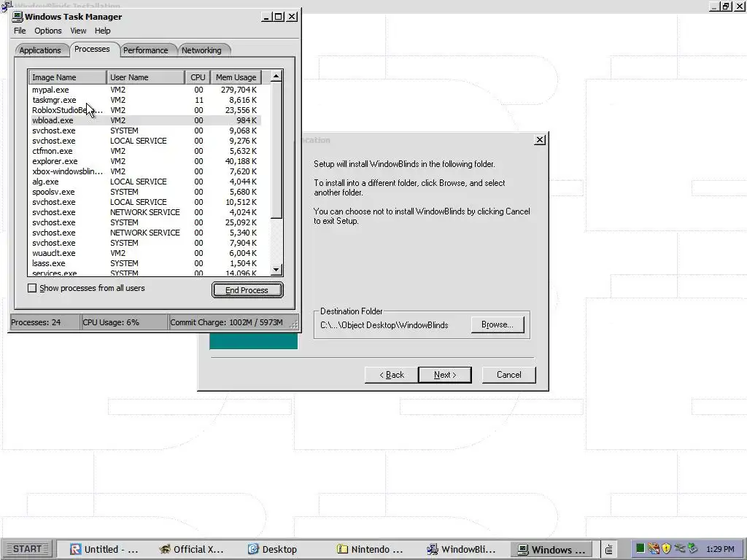Select svchost.exe using 10,512 K
Screen dimensions: 747x560
145,202
